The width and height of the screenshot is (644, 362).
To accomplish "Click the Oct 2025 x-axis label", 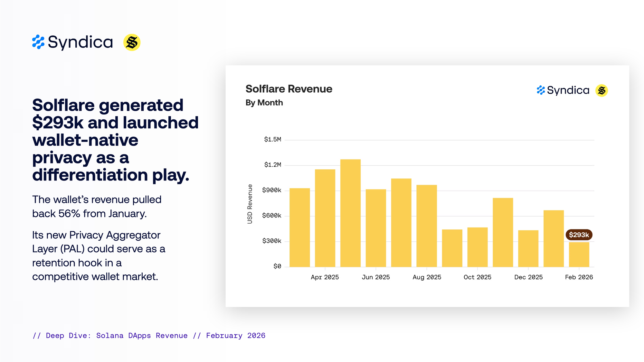I will tap(477, 277).
